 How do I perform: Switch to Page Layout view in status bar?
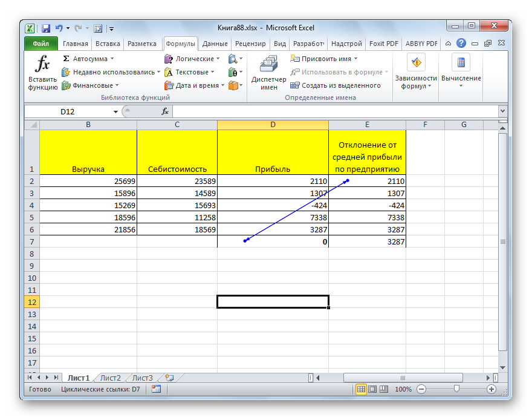372,389
